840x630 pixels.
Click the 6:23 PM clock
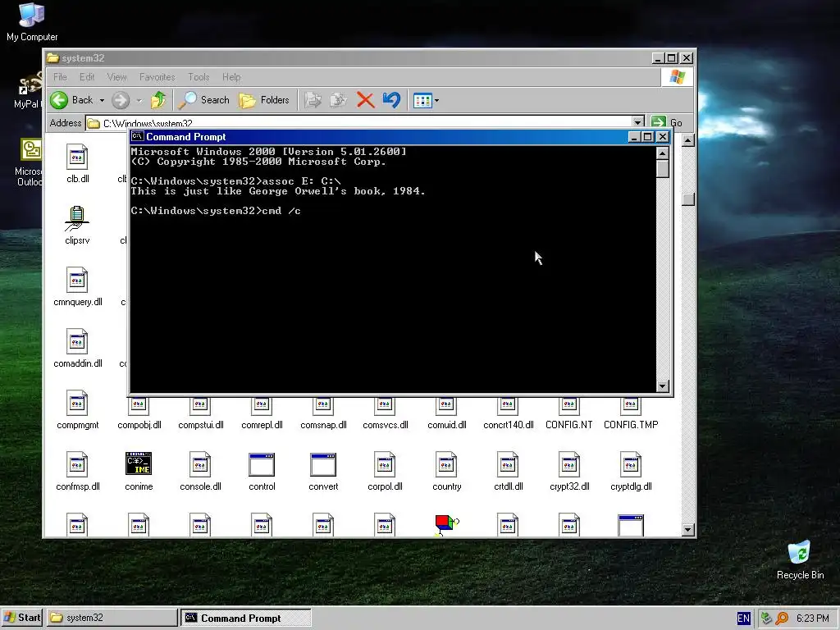[813, 619]
